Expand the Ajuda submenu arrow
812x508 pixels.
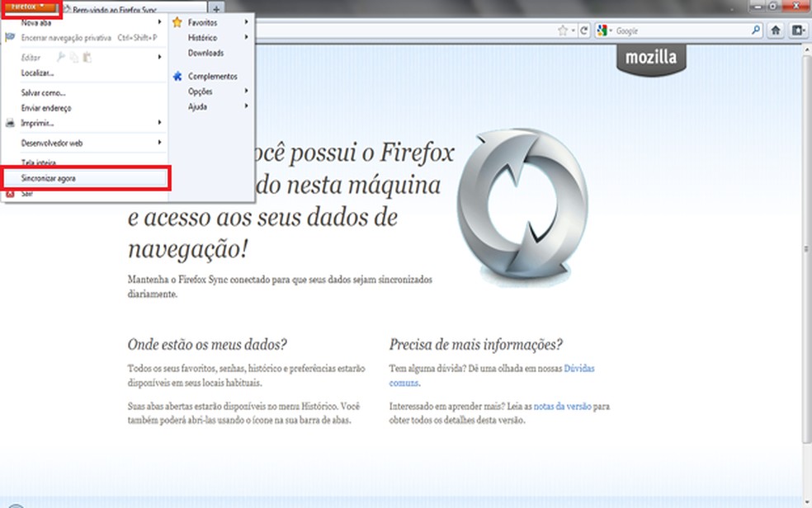(247, 106)
